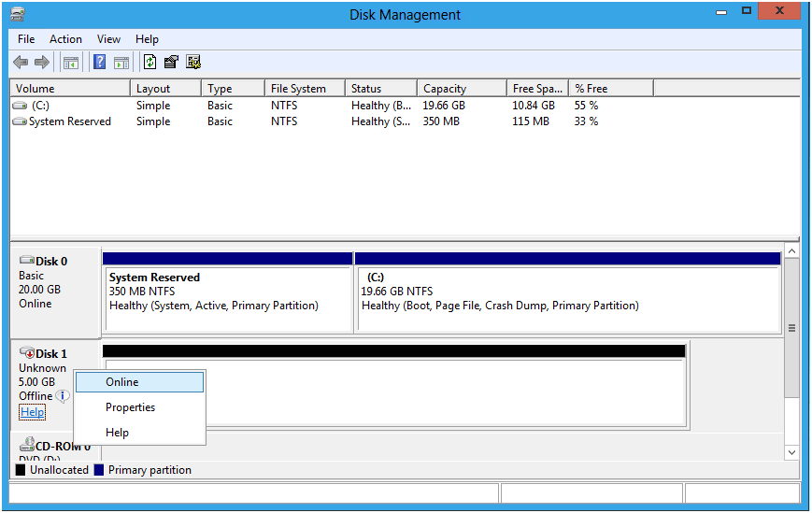Choose Help from the context menu
Viewport: 812px width, 513px height.
coord(139,433)
